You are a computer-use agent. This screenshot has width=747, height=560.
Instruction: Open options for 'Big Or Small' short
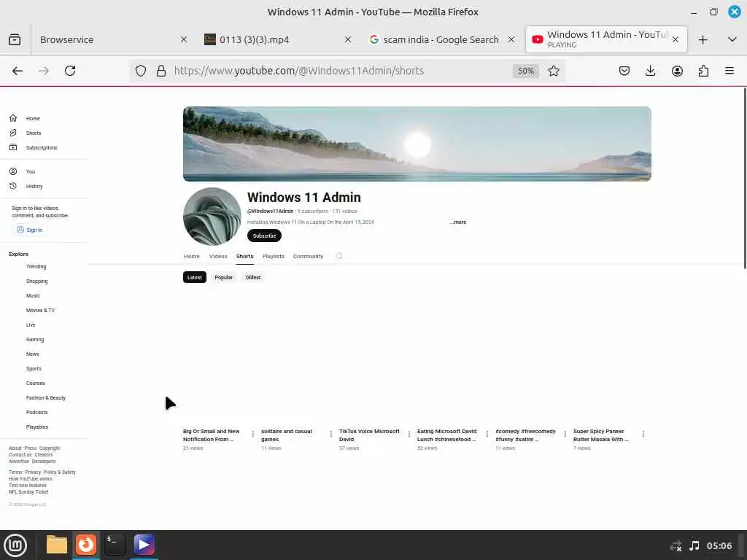(x=252, y=434)
